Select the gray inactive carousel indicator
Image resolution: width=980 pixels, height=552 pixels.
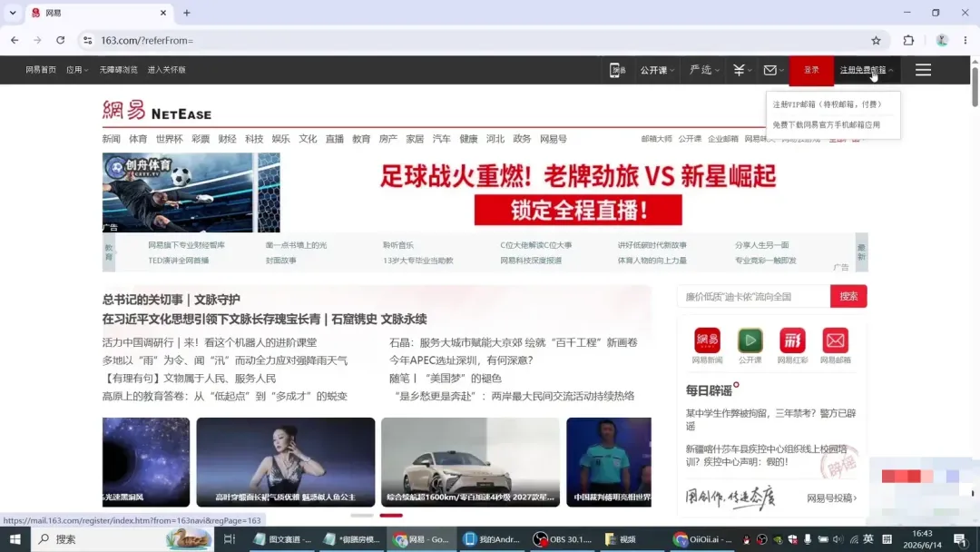(362, 516)
